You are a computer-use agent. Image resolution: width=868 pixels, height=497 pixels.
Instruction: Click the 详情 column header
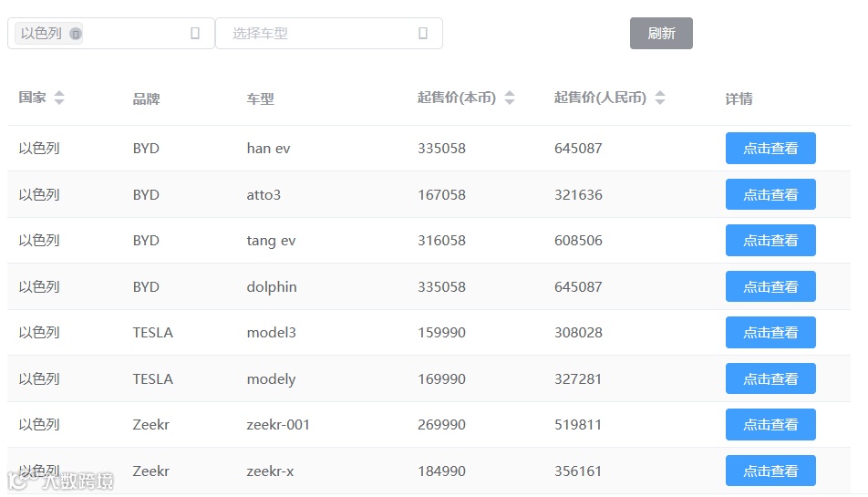(739, 99)
